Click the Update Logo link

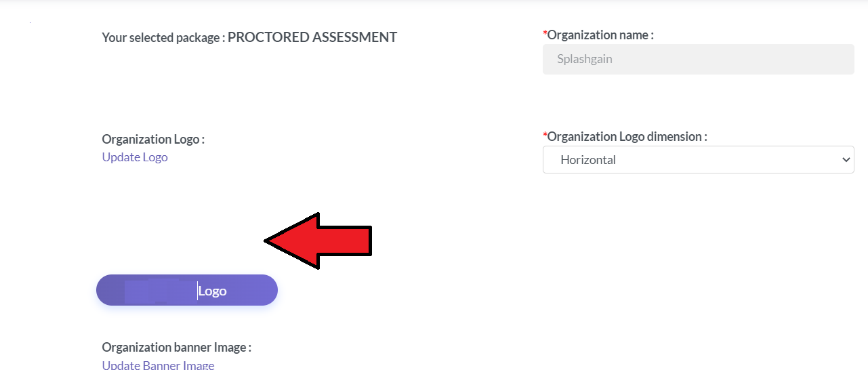pyautogui.click(x=135, y=157)
